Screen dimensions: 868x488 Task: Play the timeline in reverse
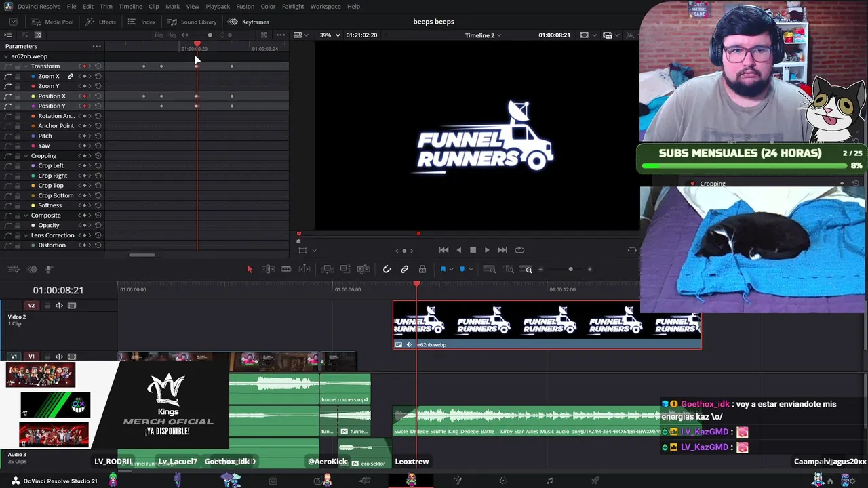pos(458,250)
